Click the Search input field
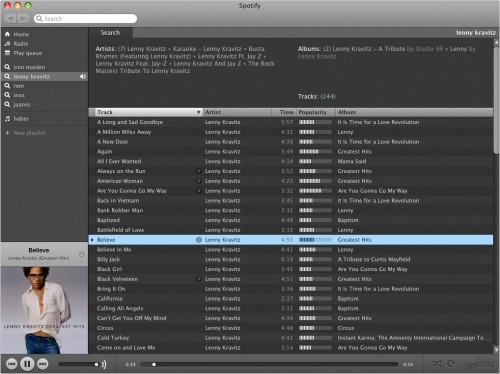This screenshot has height=374, width=500. coord(85,18)
